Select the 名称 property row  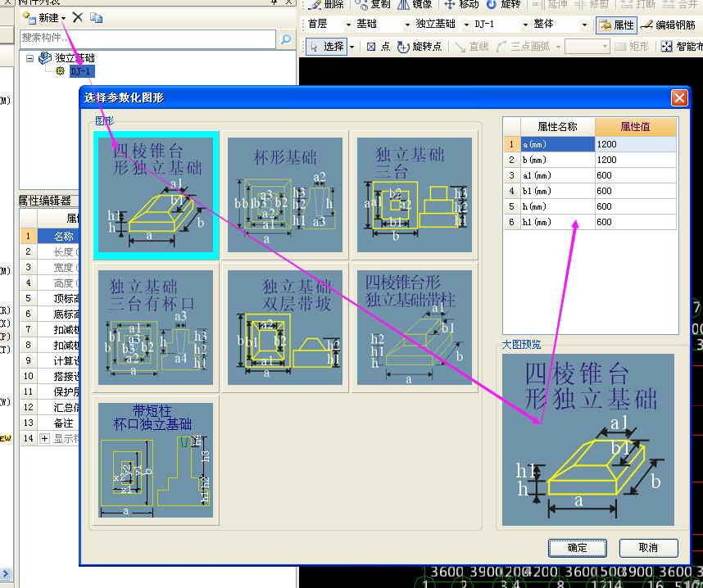[x=50, y=236]
